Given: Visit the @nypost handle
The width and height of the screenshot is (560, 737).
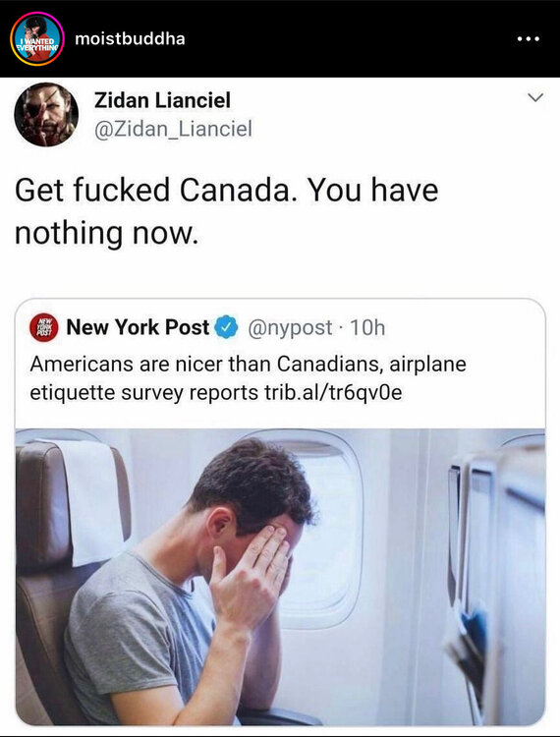Looking at the screenshot, I should pyautogui.click(x=290, y=327).
